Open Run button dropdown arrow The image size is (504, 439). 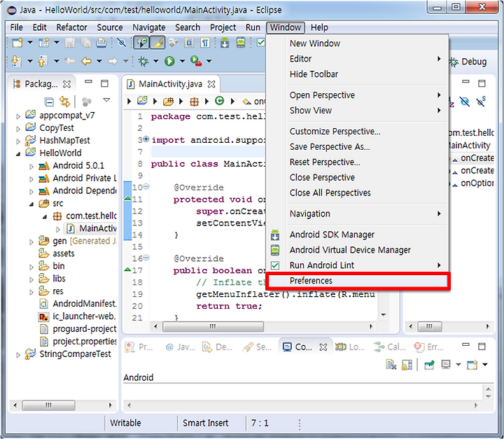point(182,61)
